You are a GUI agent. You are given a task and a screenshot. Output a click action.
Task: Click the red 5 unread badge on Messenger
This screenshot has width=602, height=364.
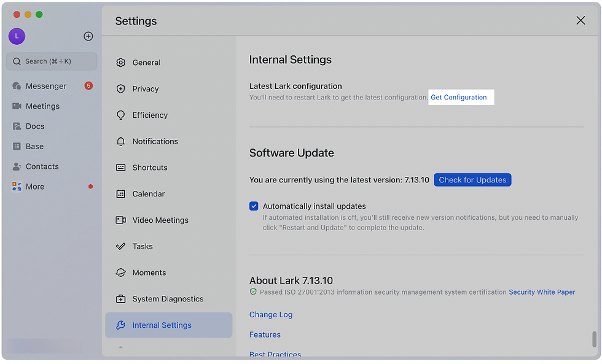click(x=88, y=85)
